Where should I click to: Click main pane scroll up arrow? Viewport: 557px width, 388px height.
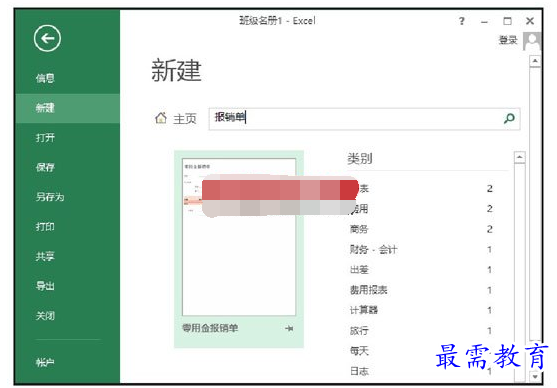(x=535, y=61)
